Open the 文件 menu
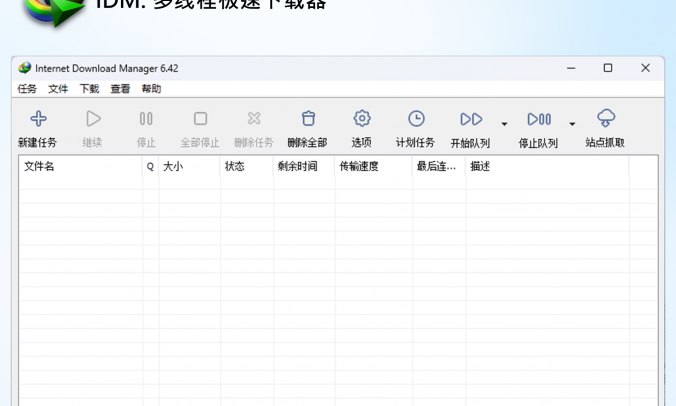 point(58,89)
